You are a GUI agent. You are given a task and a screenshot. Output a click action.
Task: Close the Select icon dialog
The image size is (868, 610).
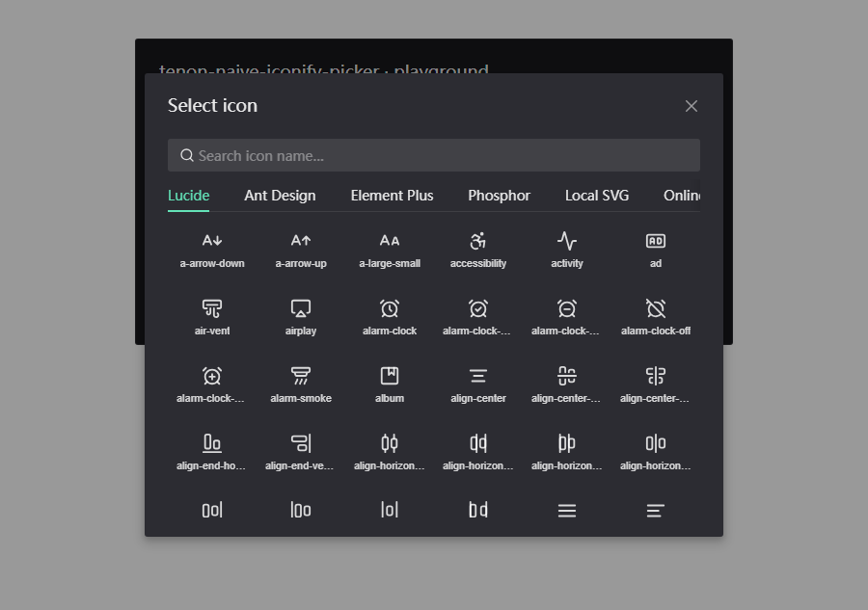pos(692,106)
